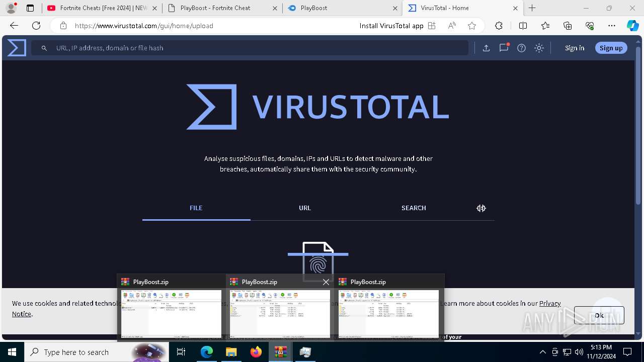
Task: Click the taskbar search box
Action: (97, 352)
